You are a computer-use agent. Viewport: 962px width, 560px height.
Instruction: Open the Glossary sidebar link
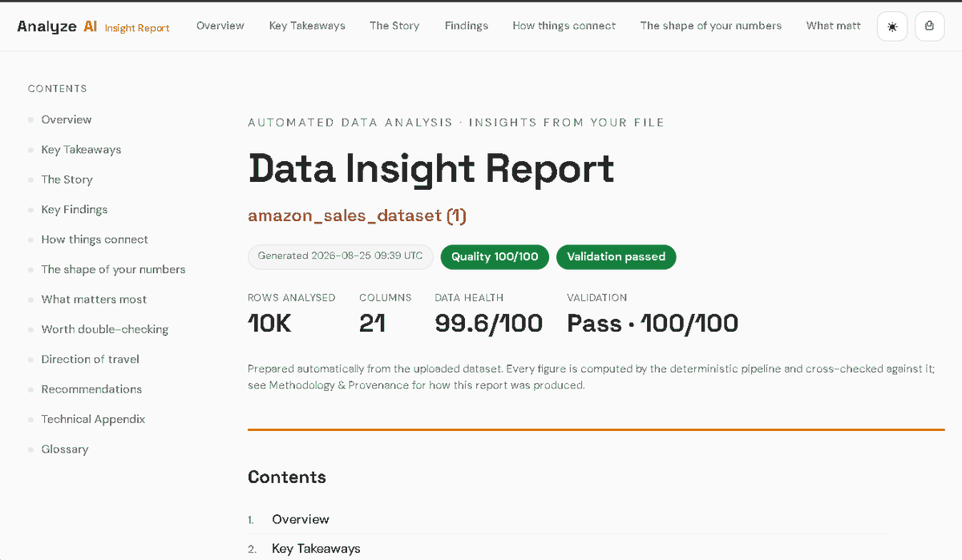(x=65, y=449)
